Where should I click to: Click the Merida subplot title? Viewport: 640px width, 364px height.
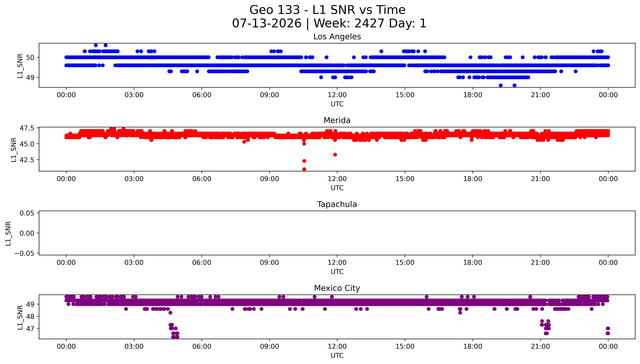337,120
